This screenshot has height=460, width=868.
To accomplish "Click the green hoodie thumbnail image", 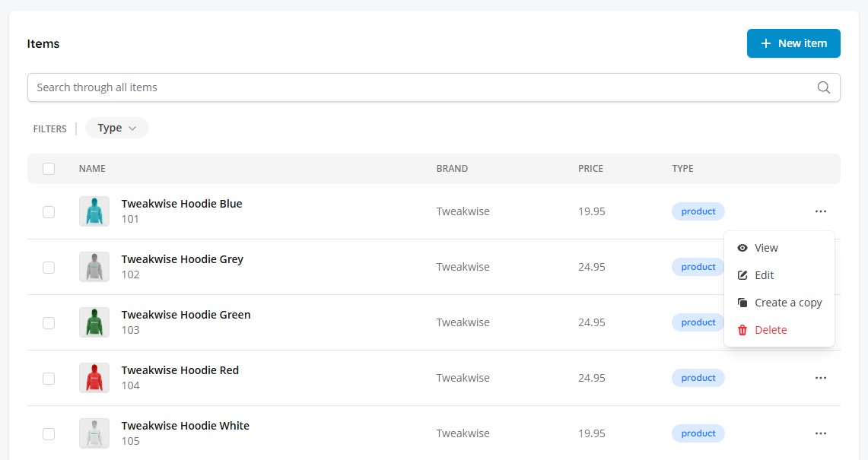I will [x=94, y=322].
